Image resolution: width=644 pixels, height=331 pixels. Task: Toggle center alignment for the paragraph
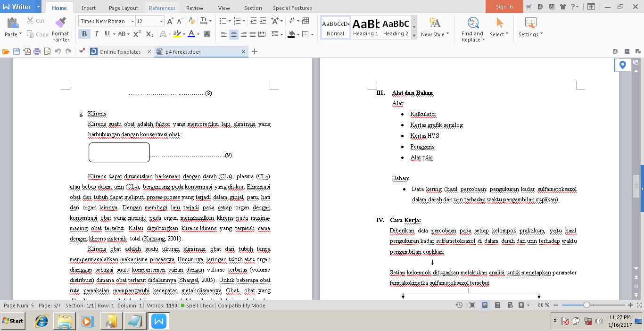(x=233, y=34)
